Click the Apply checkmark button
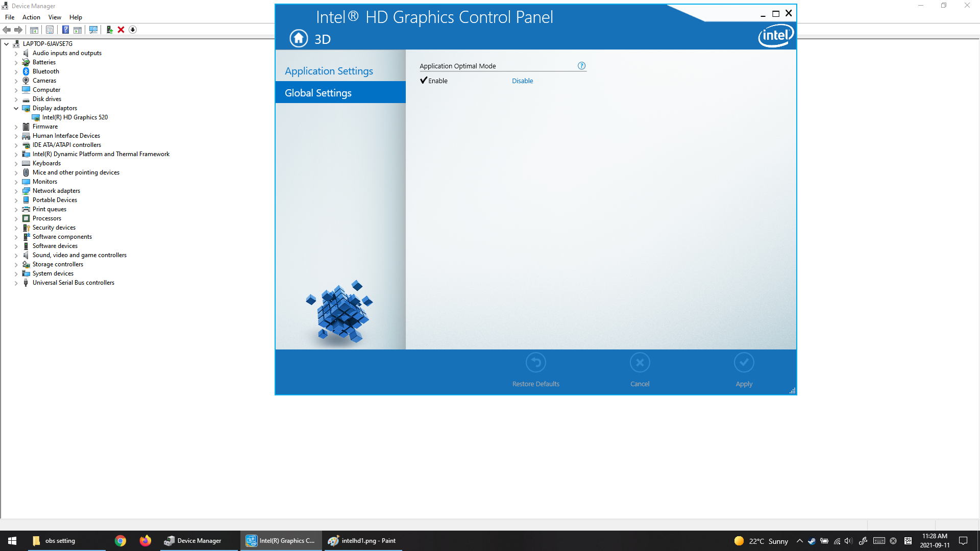The width and height of the screenshot is (980, 551). (x=744, y=363)
